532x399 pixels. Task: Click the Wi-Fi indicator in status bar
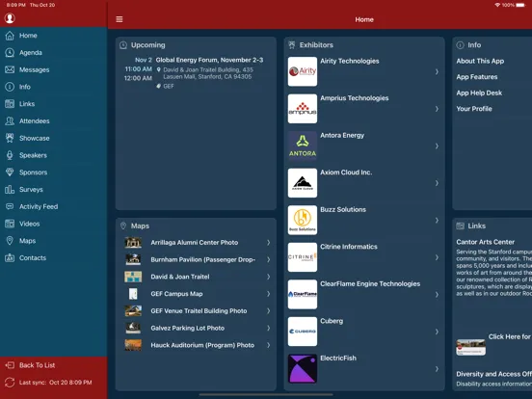click(497, 5)
